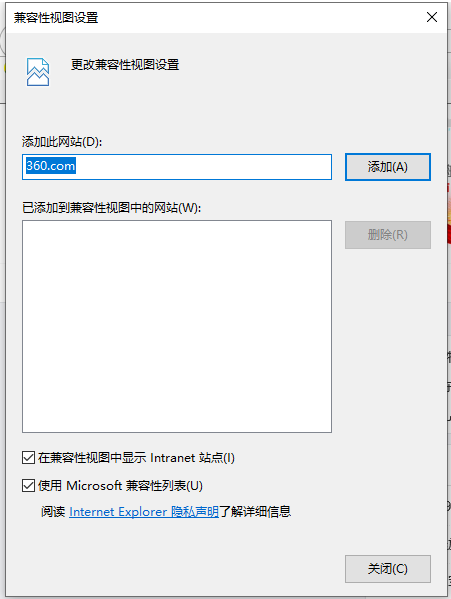Click the broken-page compatibility view icon
The width and height of the screenshot is (451, 599).
[37, 72]
